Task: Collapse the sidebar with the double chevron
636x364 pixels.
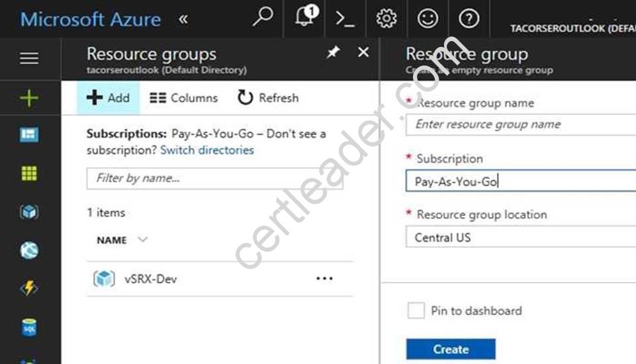Action: click(x=183, y=19)
